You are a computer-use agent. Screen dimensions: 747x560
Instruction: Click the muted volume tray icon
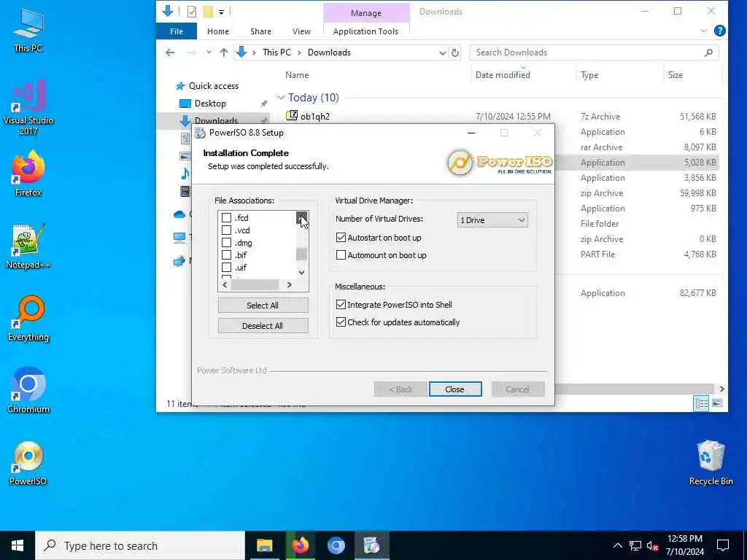[x=653, y=545]
